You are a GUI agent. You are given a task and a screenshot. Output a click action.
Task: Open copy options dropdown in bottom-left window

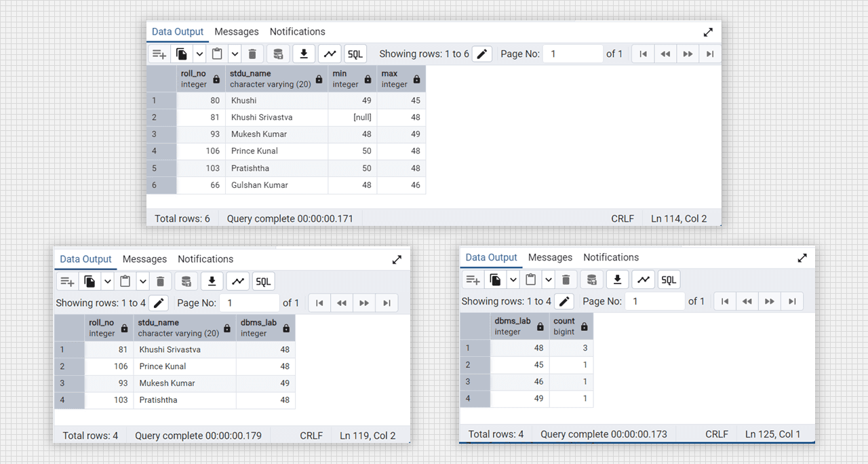[x=107, y=282]
